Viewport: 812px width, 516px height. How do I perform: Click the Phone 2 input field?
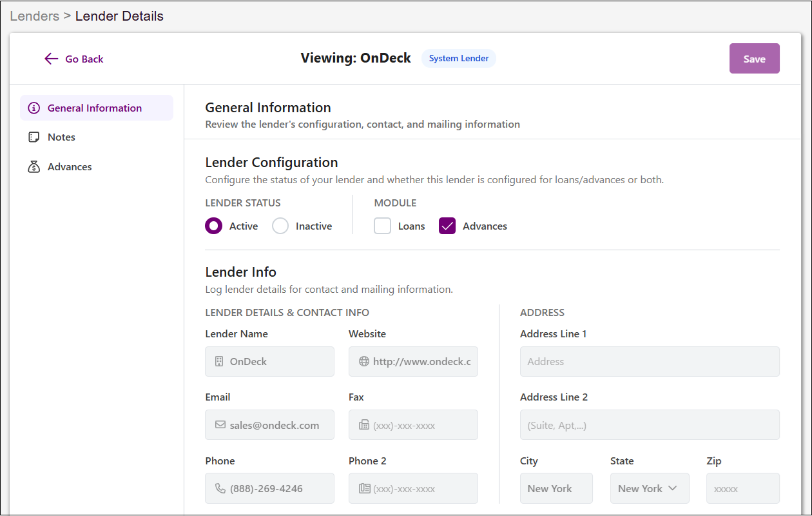point(413,488)
